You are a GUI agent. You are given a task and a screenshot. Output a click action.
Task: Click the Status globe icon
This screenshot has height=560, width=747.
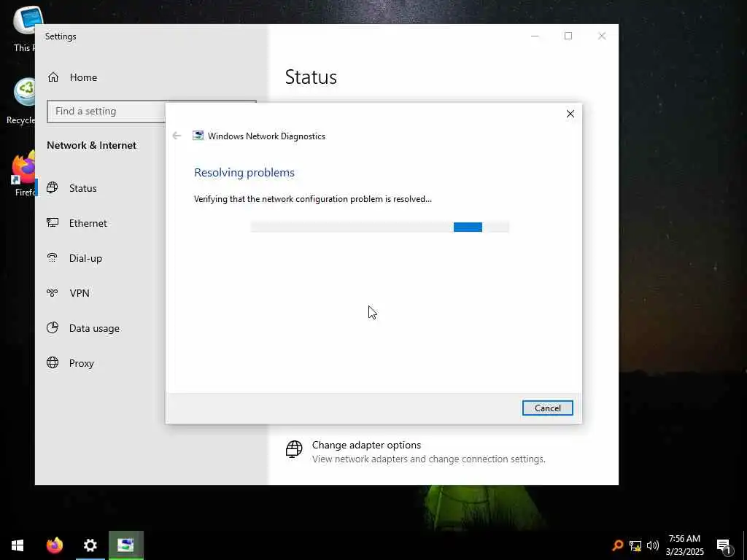pos(53,187)
